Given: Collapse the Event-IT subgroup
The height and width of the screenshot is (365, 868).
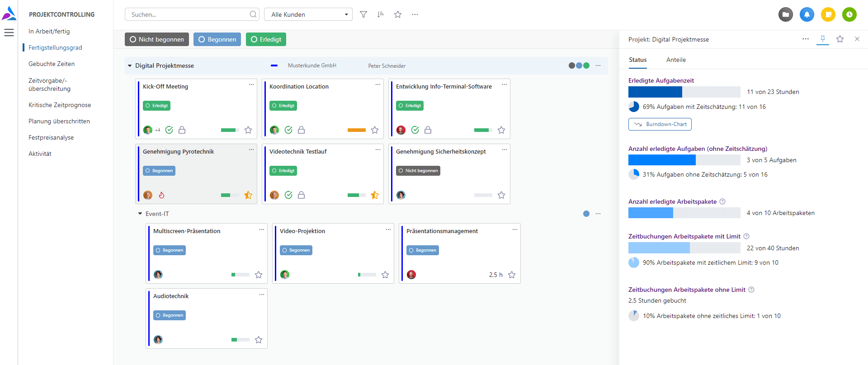Looking at the screenshot, I should click(140, 214).
